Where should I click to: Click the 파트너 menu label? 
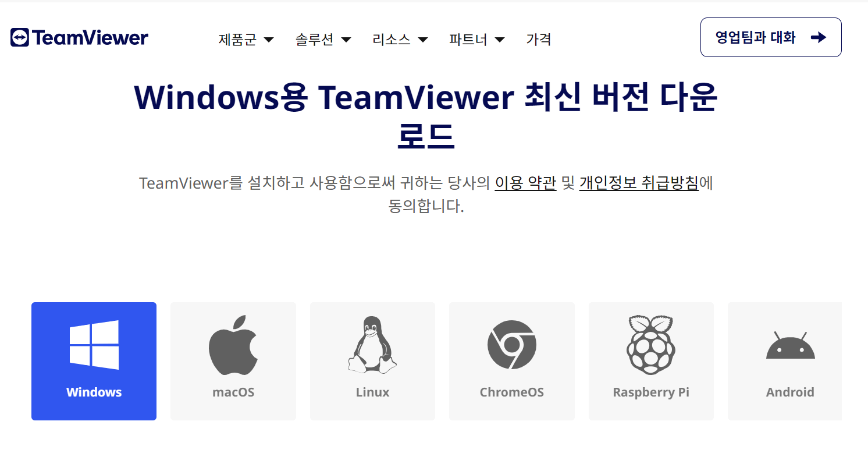(468, 40)
